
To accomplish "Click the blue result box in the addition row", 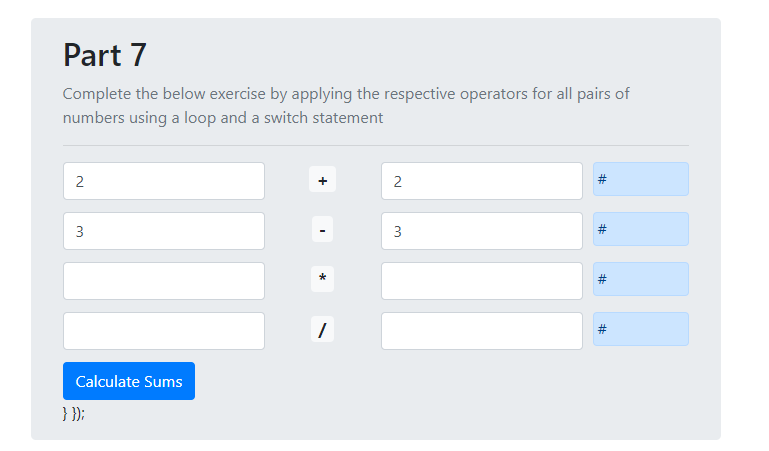I will pos(640,179).
